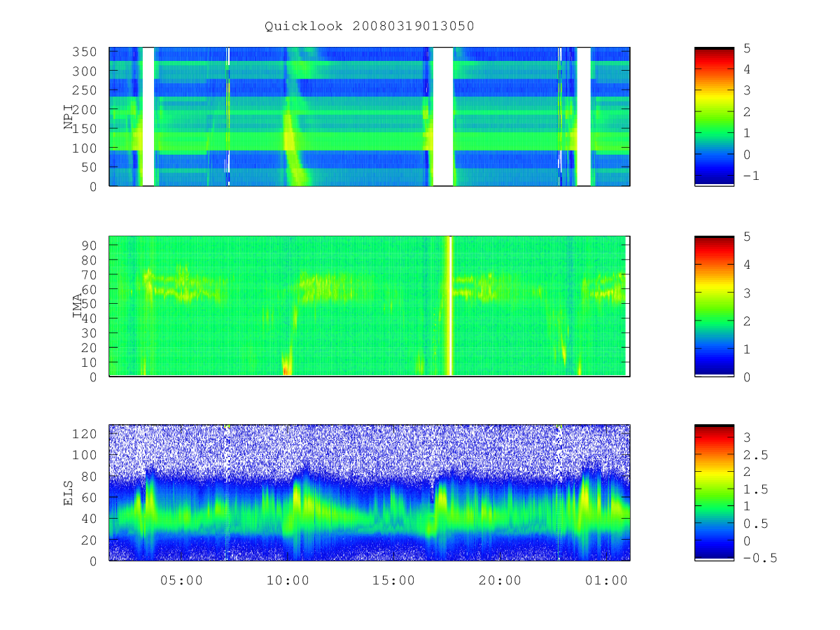Click the NPI axis label
Screen dimensions: 840x630
point(69,117)
